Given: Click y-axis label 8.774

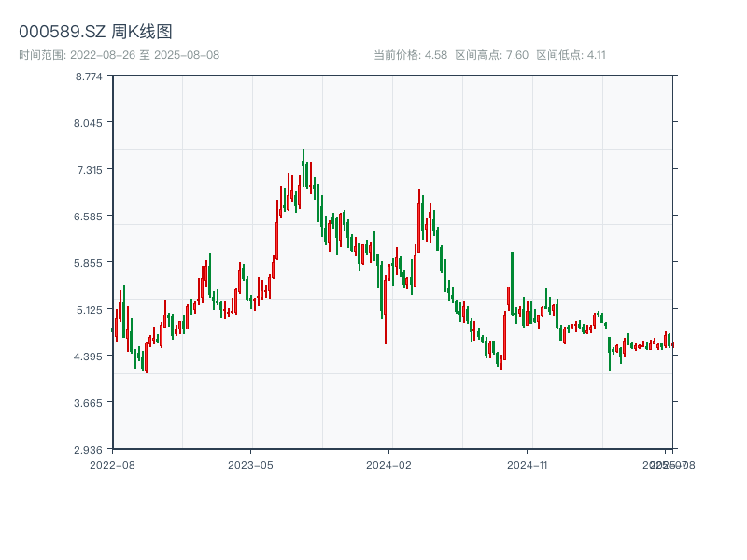Looking at the screenshot, I should pos(89,77).
